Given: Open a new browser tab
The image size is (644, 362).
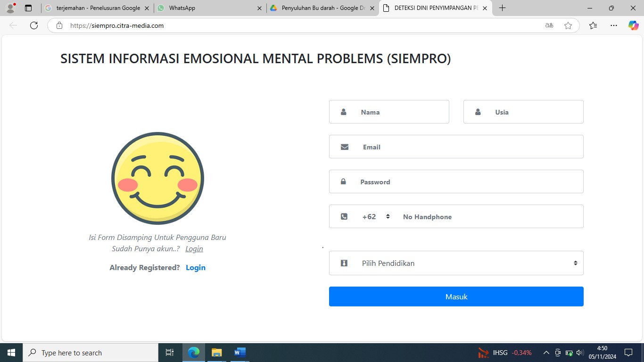Looking at the screenshot, I should click(502, 8).
